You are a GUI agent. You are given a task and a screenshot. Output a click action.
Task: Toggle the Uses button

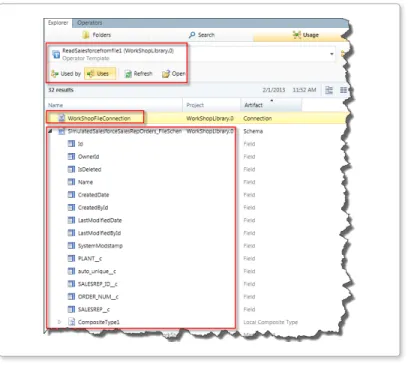click(100, 74)
